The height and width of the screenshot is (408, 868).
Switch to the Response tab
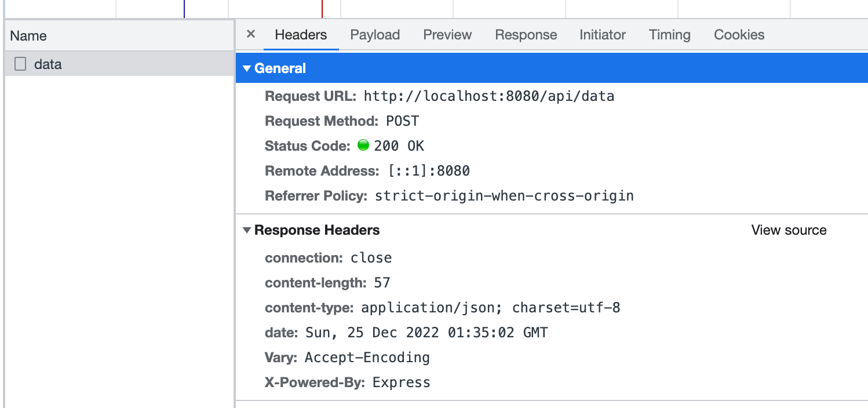(526, 35)
